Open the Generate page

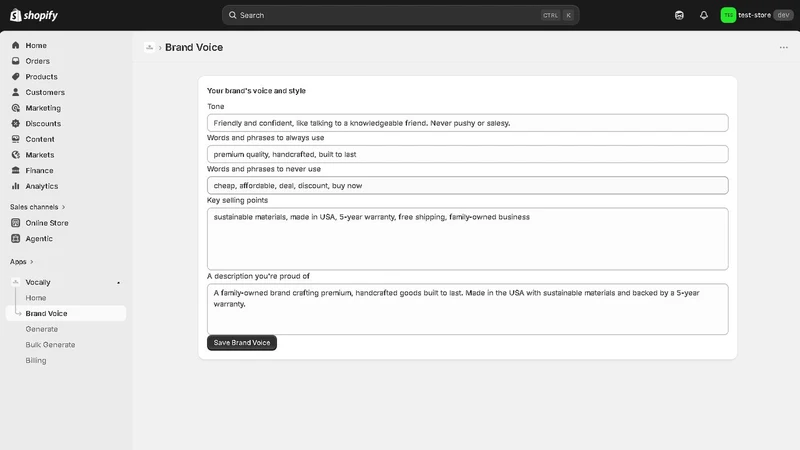click(x=42, y=329)
